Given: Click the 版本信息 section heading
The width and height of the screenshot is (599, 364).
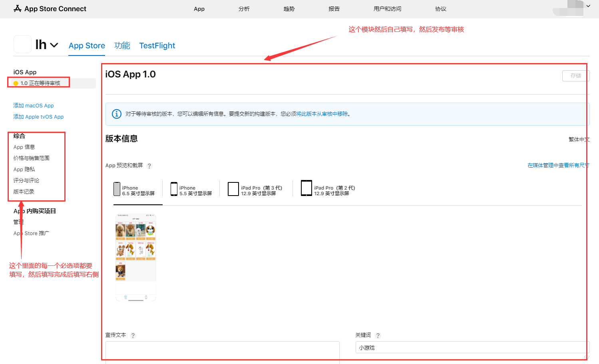Looking at the screenshot, I should coord(121,138).
